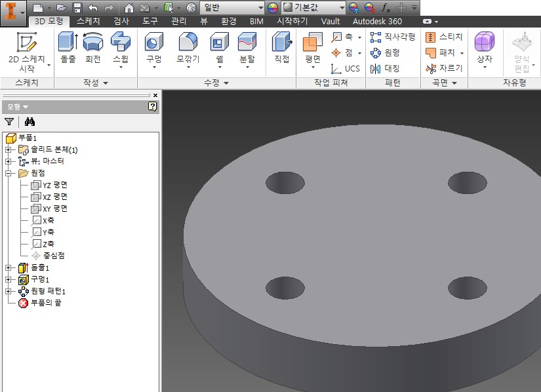Click the Redo arrow
The image size is (541, 392).
pyautogui.click(x=109, y=8)
